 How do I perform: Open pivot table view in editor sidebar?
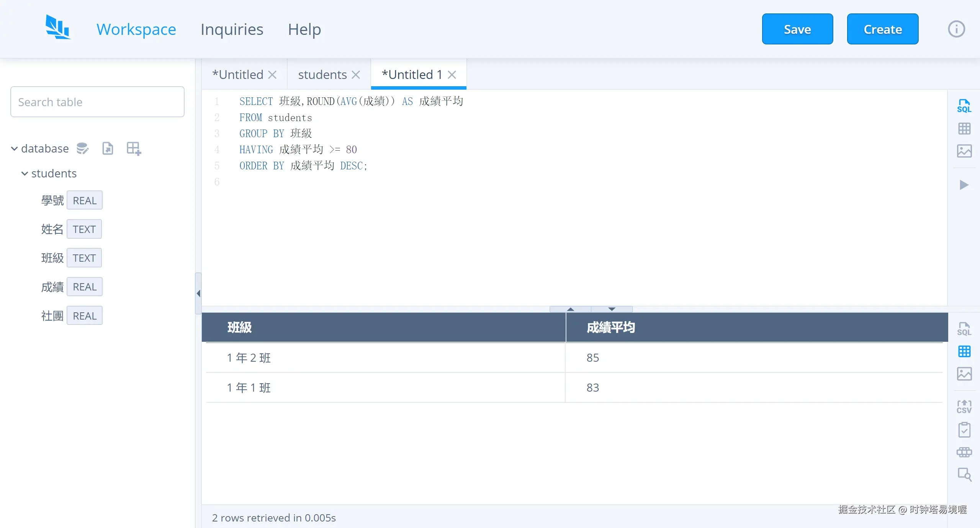coord(964,129)
